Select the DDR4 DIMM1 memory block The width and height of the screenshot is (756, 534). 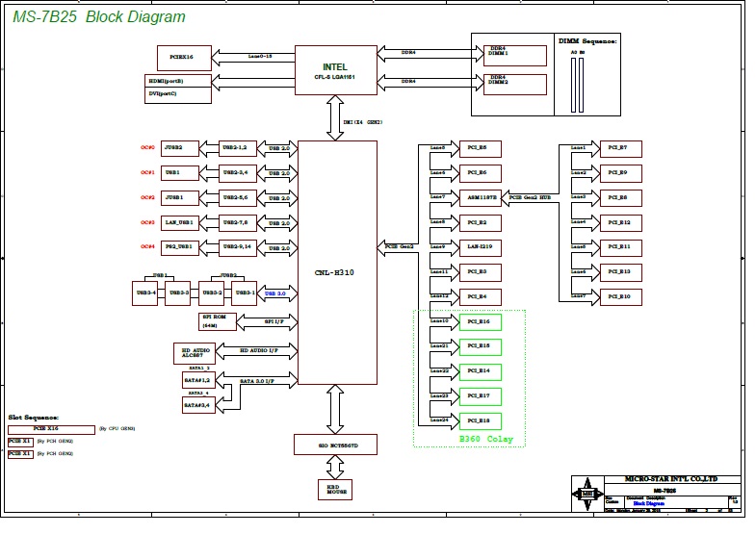click(x=514, y=52)
